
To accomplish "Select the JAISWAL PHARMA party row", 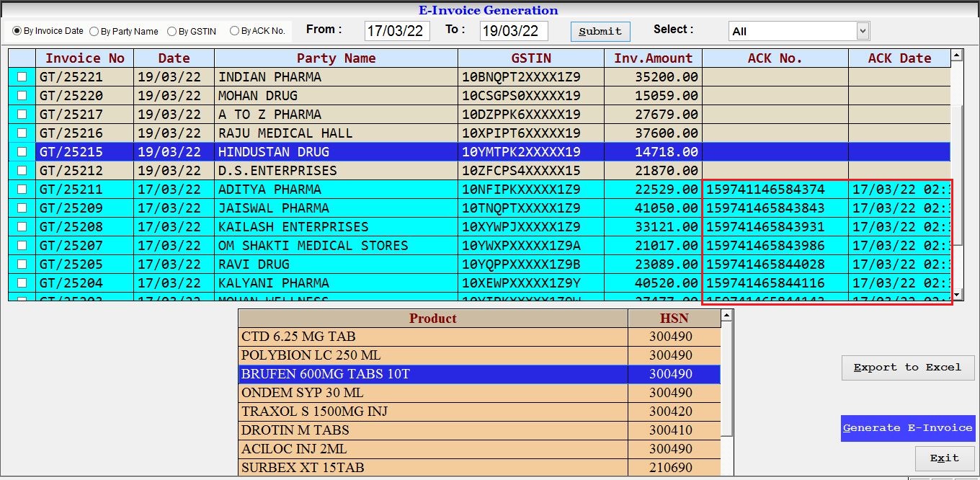I will (x=479, y=208).
